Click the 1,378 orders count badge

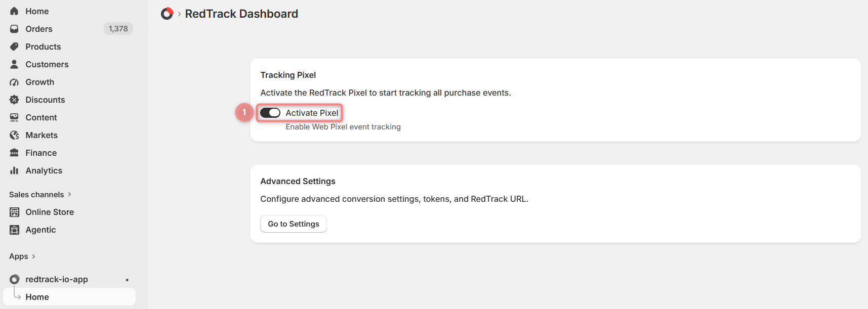point(118,29)
